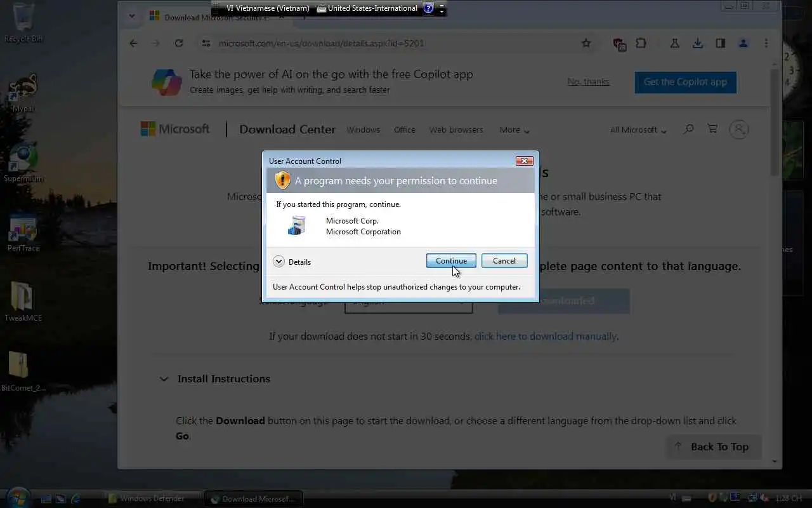Image resolution: width=812 pixels, height=508 pixels.
Task: Select the PerfTrace desktop icon
Action: coord(23,233)
